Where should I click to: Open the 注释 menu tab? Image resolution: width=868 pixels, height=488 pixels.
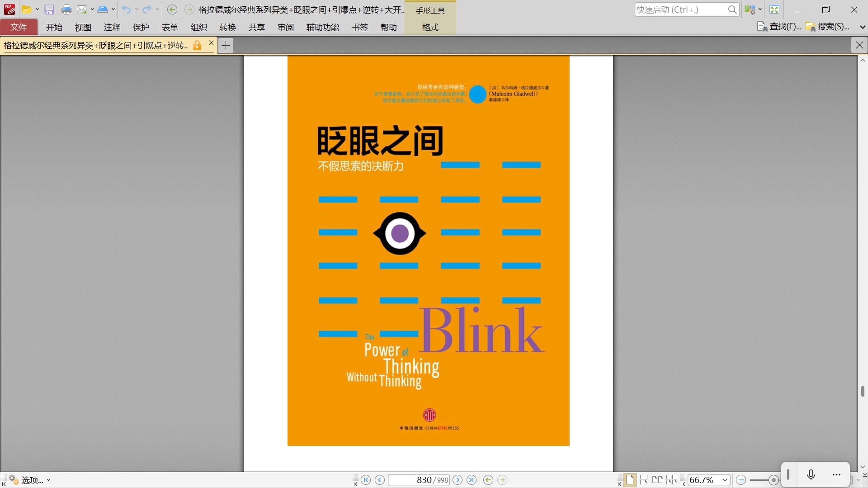[112, 27]
